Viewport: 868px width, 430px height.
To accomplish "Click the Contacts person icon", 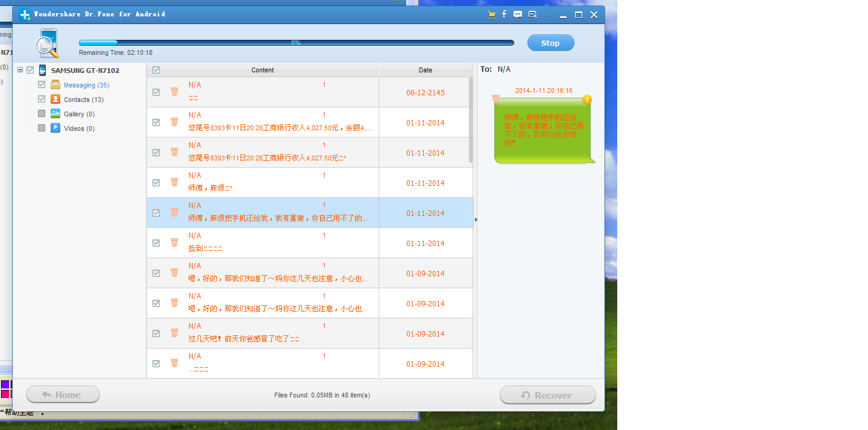I will point(55,100).
